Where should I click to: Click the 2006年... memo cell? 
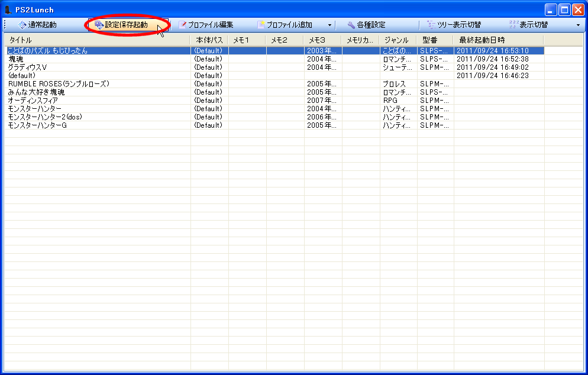tap(321, 117)
